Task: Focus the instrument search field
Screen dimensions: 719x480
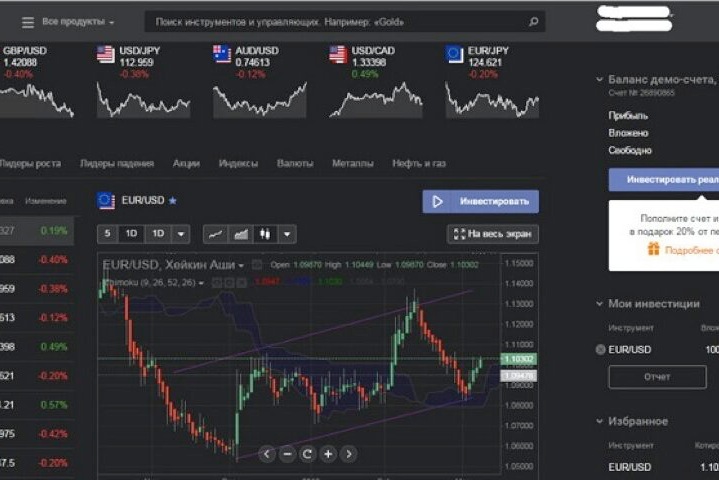Action: coord(345,22)
